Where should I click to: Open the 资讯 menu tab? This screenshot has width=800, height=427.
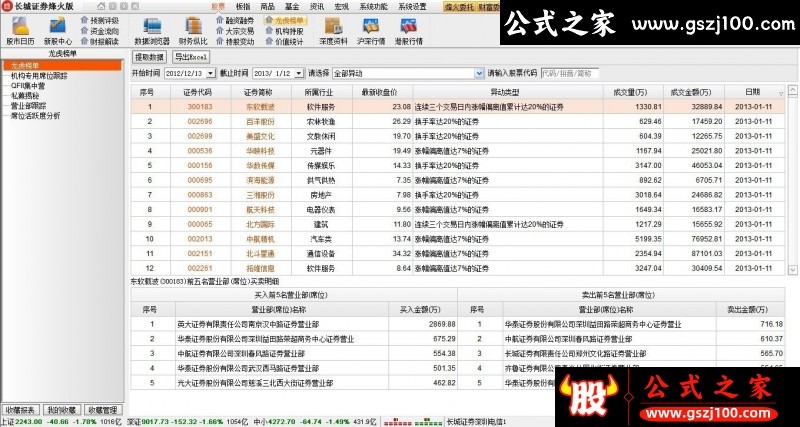(317, 7)
